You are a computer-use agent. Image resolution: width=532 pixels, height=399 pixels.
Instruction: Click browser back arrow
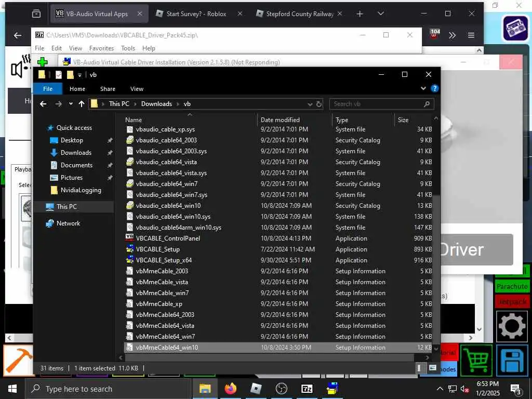(17, 35)
